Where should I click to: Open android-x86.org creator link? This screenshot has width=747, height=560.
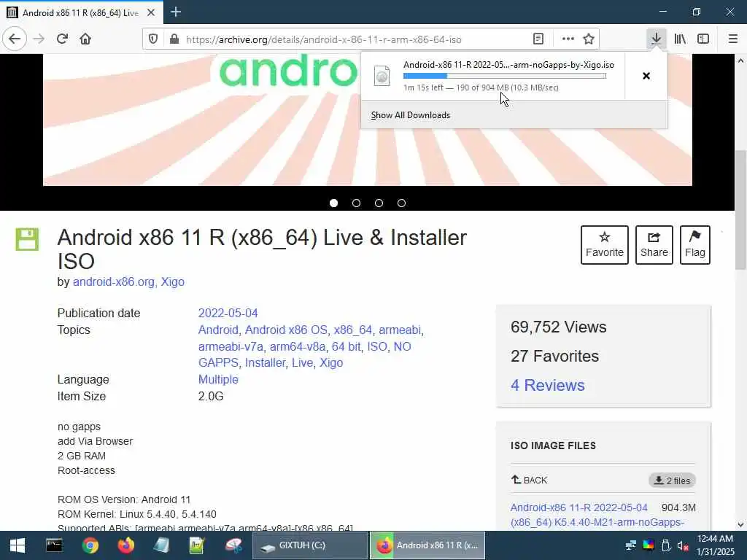point(113,282)
